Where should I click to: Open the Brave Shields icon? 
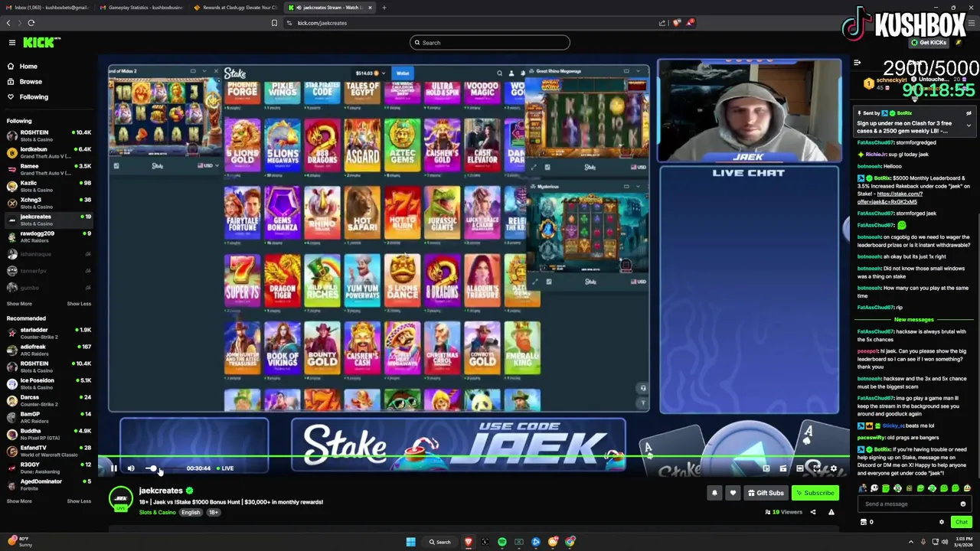click(x=677, y=23)
